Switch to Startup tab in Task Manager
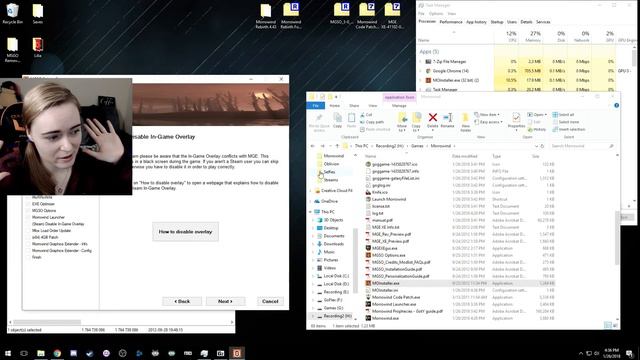Viewport: 640px width, 360px height. tap(497, 22)
